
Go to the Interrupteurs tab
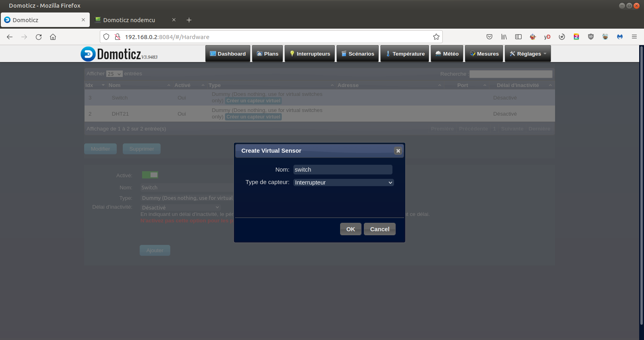[310, 54]
